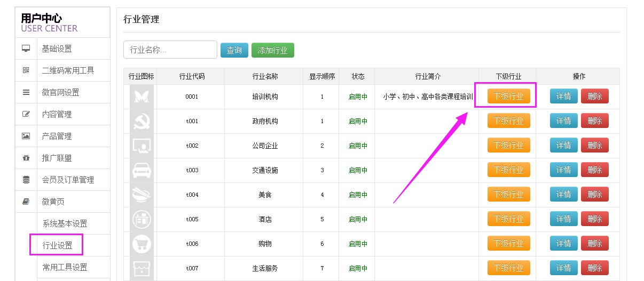Screen dimensions: 644x281
Task: Click the gift icon beside 推广联盟
Action: tap(26, 158)
